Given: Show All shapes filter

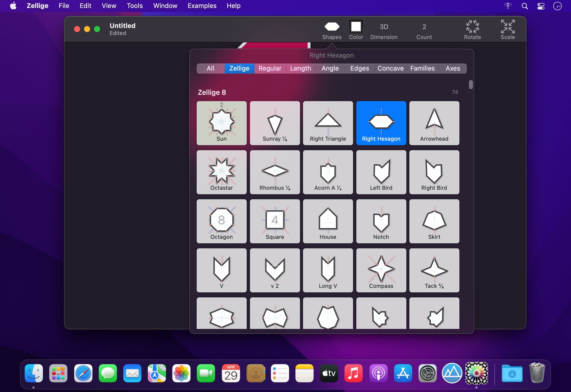Looking at the screenshot, I should click(210, 68).
